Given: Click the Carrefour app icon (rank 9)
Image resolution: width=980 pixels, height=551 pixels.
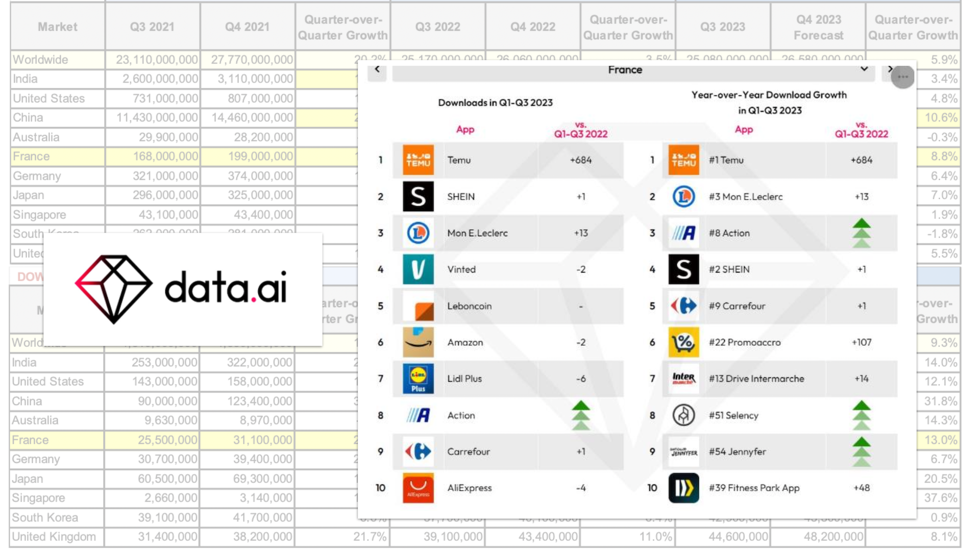Looking at the screenshot, I should (x=418, y=451).
